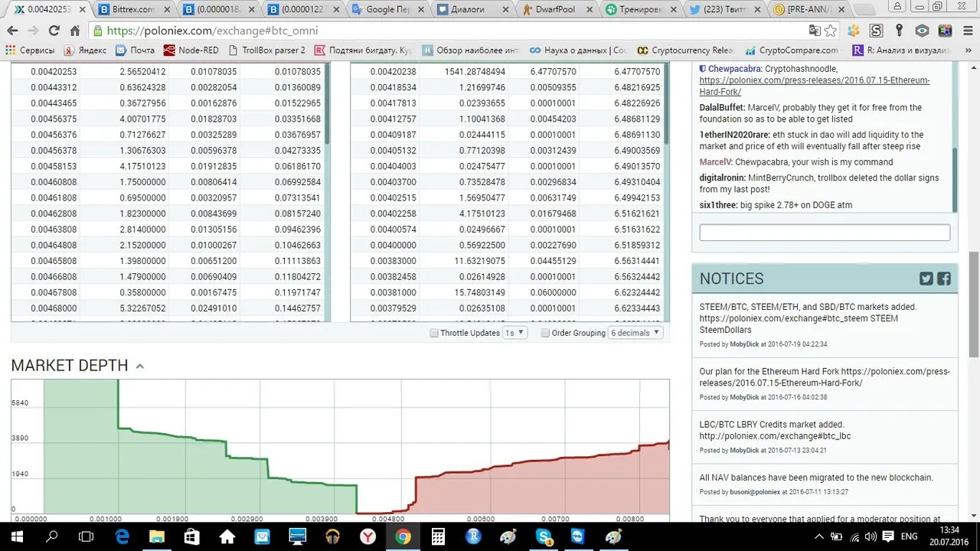Open the Google Translate icon in address bar

[815, 31]
